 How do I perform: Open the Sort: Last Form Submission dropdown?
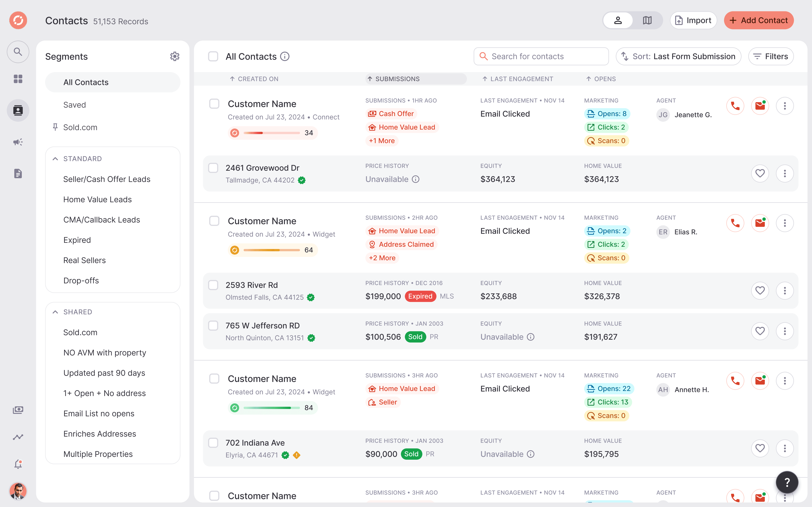[x=678, y=56]
